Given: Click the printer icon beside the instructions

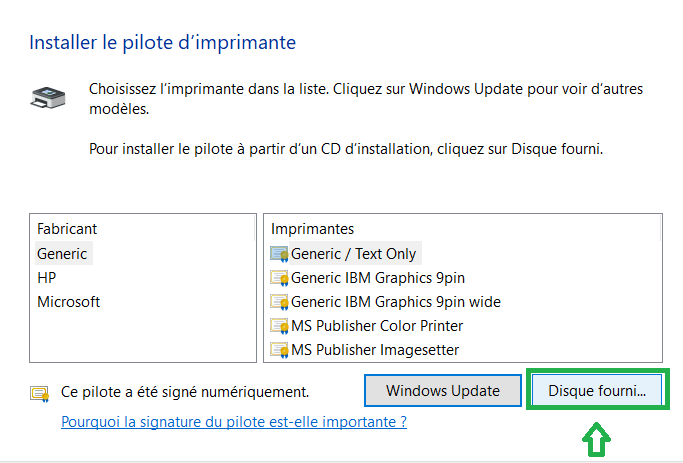Looking at the screenshot, I should [48, 97].
